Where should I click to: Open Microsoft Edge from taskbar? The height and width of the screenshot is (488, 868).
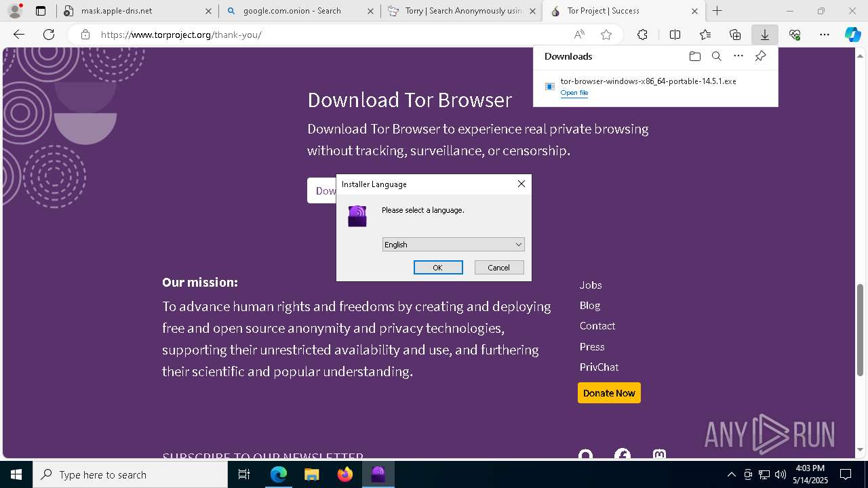tap(279, 474)
